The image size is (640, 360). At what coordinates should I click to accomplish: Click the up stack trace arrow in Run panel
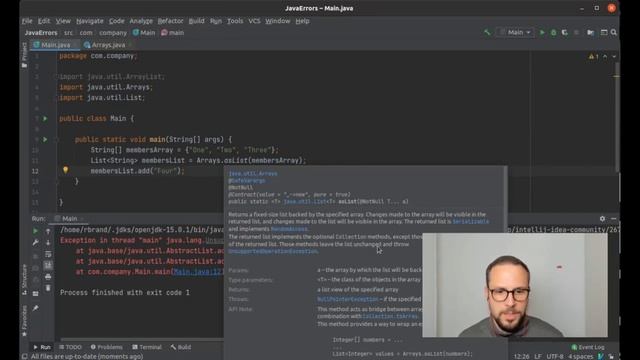point(48,231)
